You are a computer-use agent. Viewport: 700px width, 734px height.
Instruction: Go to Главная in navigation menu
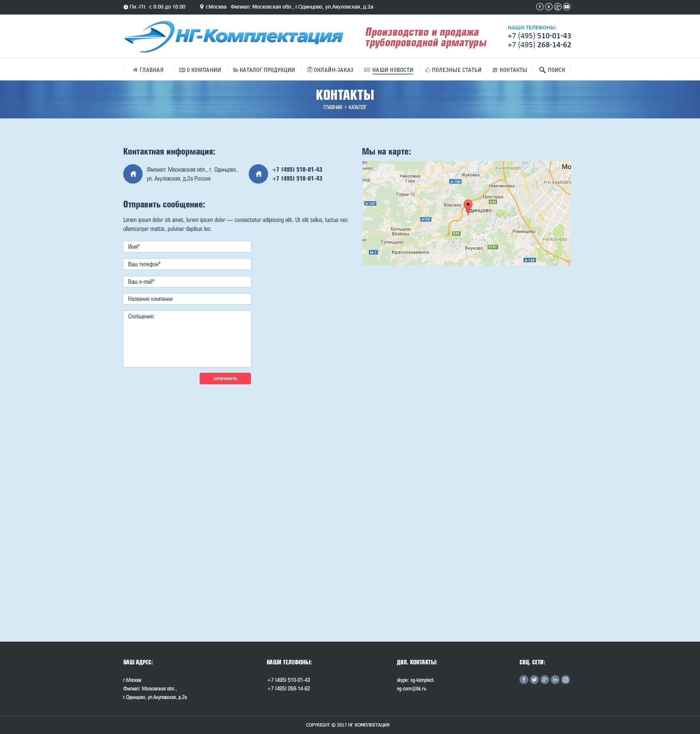[148, 70]
